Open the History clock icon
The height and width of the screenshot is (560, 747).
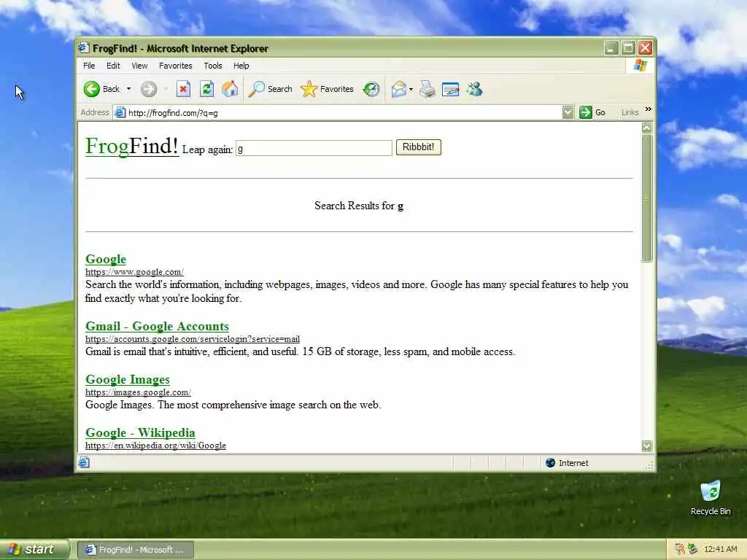click(x=371, y=89)
